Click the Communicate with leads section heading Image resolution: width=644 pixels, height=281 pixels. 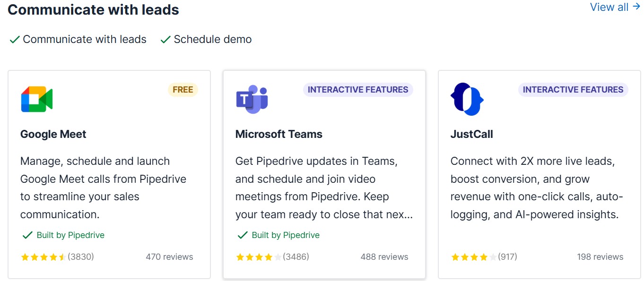[x=93, y=9]
